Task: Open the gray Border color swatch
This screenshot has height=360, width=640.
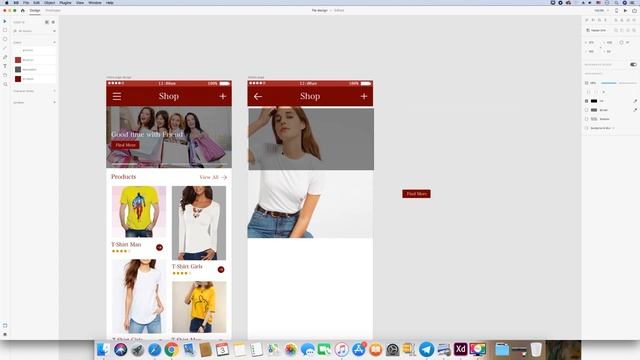Action: 594,110
